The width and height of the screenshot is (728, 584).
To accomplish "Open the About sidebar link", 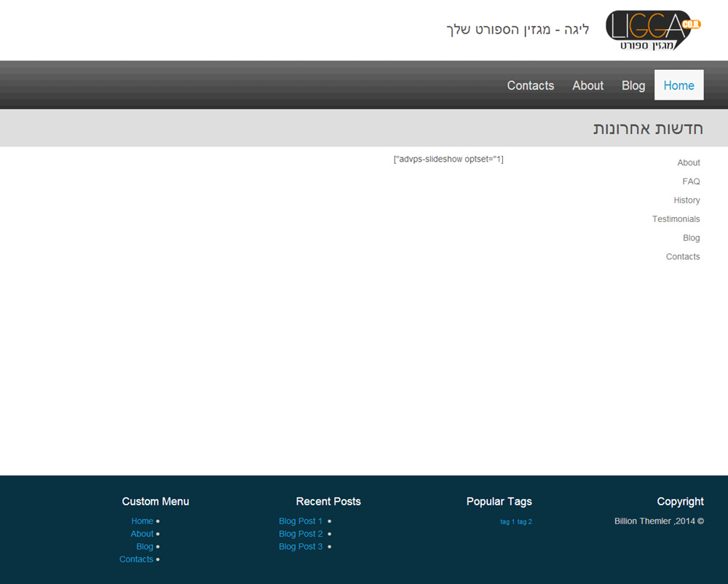I will (x=689, y=162).
